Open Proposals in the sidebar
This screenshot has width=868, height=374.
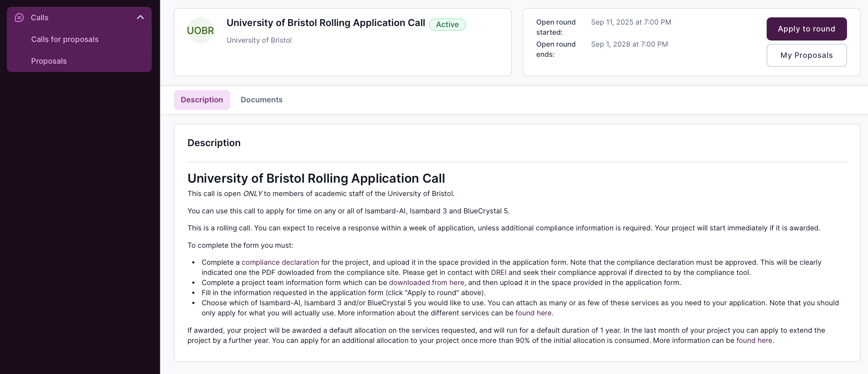[49, 61]
